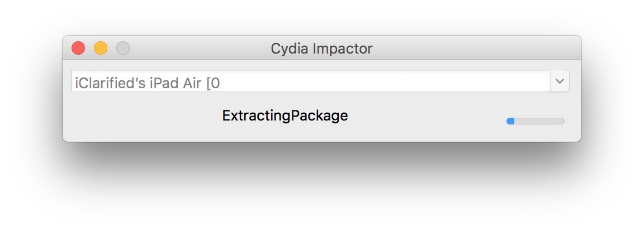This screenshot has height=231, width=644.
Task: Close the Cydia Impactor window
Action: coord(78,49)
